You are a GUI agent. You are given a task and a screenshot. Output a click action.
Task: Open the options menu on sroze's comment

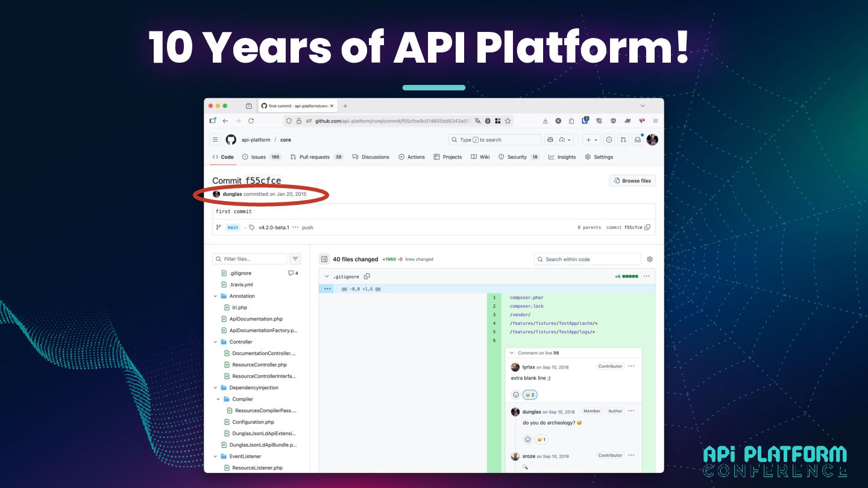(x=631, y=455)
